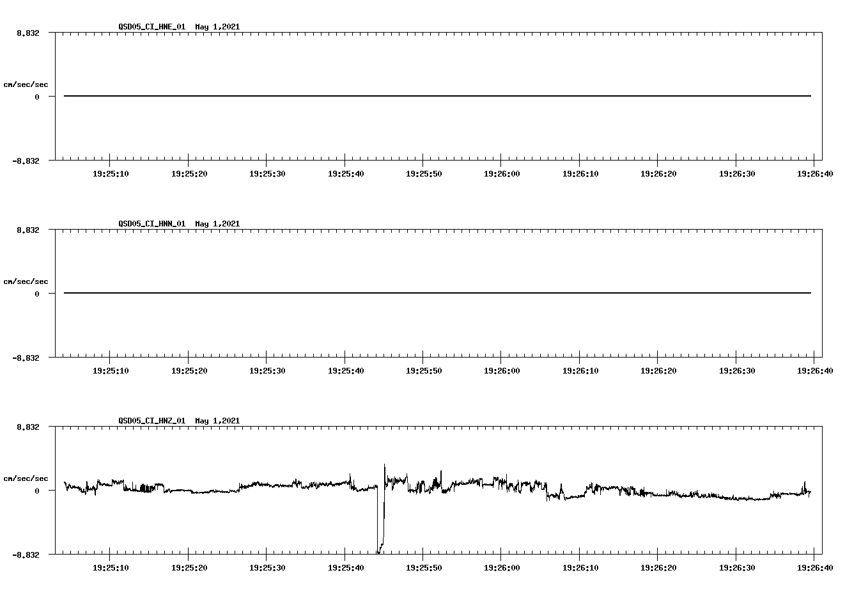Click the flat HNN waveform trace
Image resolution: width=868 pixels, height=591 pixels.
(x=384, y=293)
